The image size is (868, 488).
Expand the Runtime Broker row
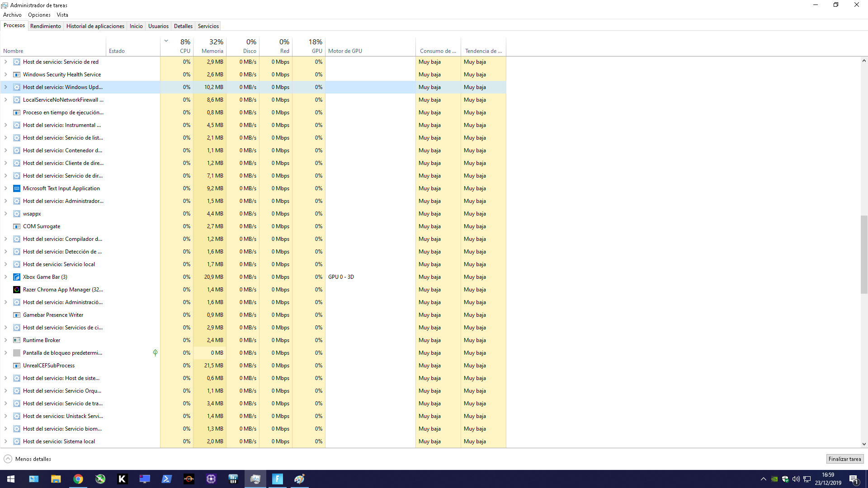point(6,340)
